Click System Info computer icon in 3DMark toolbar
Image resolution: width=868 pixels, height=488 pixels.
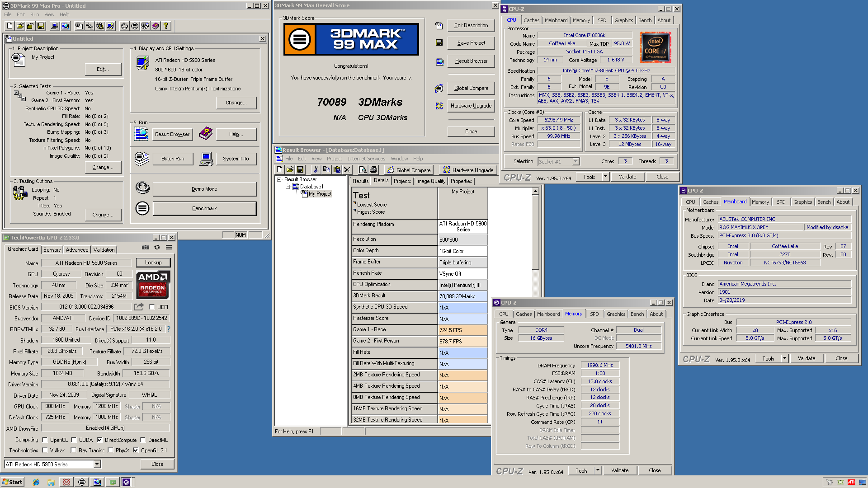click(x=55, y=26)
